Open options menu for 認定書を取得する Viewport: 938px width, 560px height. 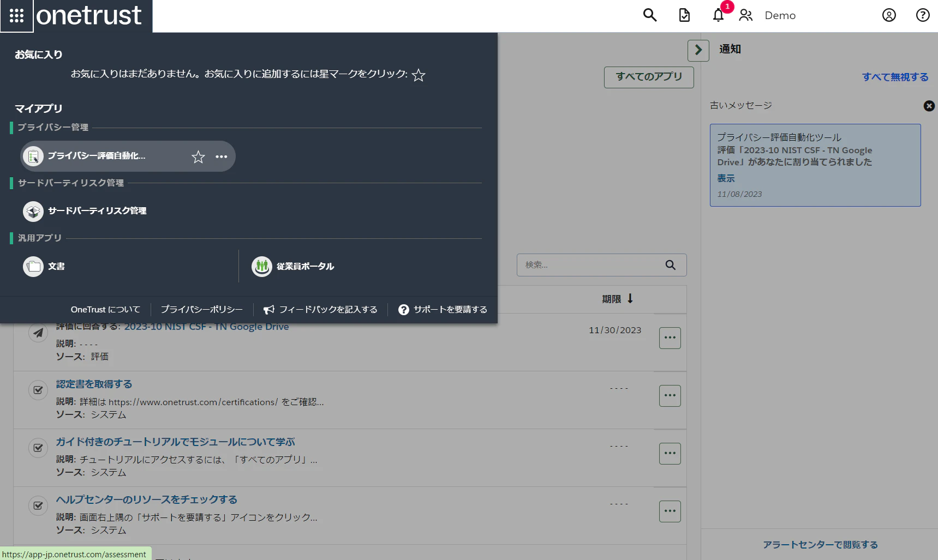point(670,396)
